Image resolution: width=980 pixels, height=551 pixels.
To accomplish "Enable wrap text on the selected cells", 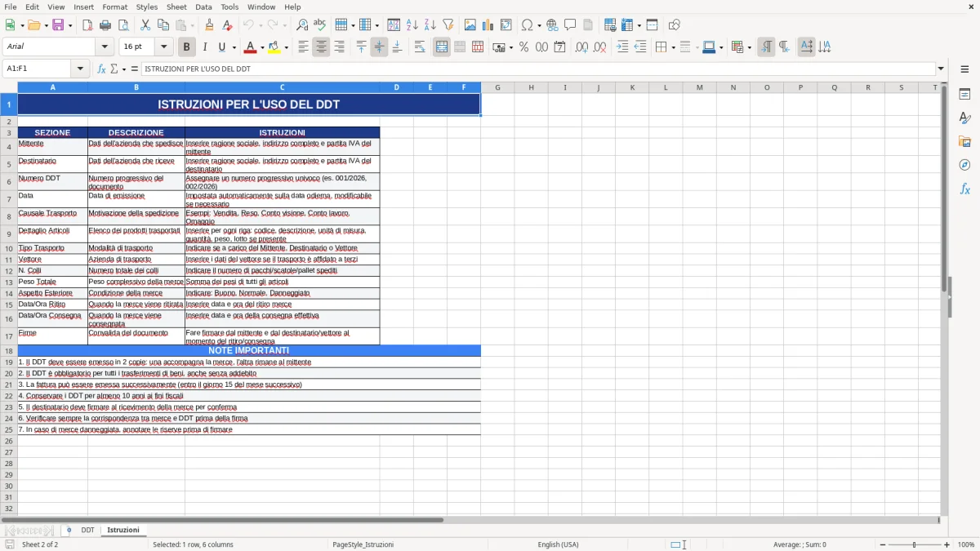I will click(x=419, y=47).
